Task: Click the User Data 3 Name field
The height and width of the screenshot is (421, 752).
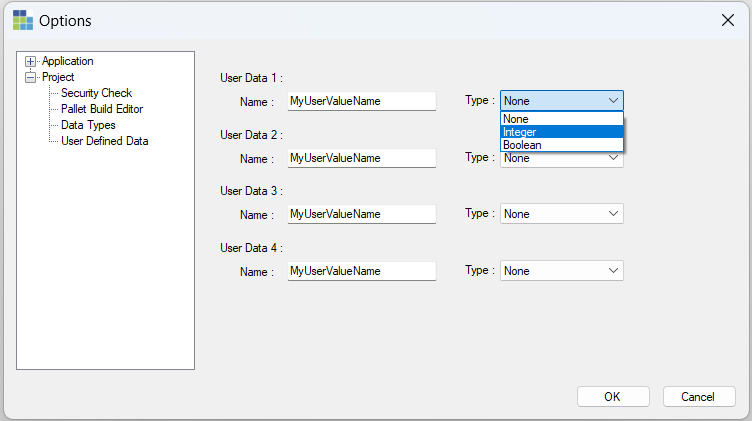Action: pos(361,214)
